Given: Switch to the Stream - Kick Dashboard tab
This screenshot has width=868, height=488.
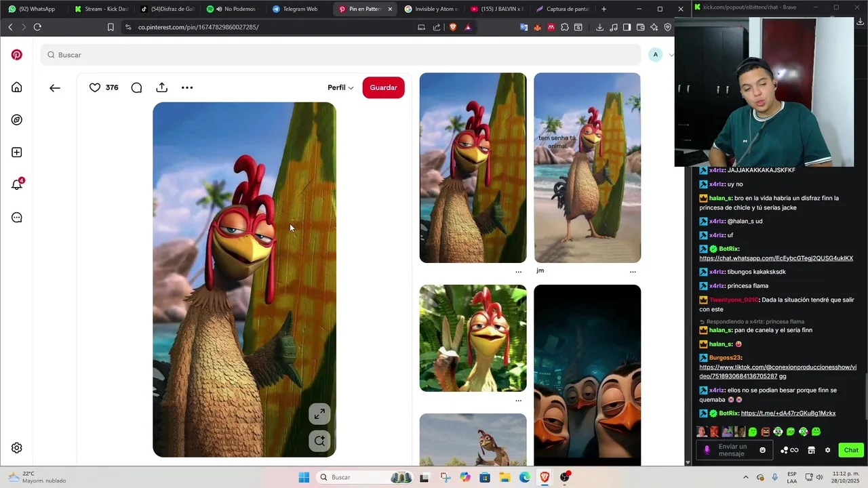Looking at the screenshot, I should point(100,9).
